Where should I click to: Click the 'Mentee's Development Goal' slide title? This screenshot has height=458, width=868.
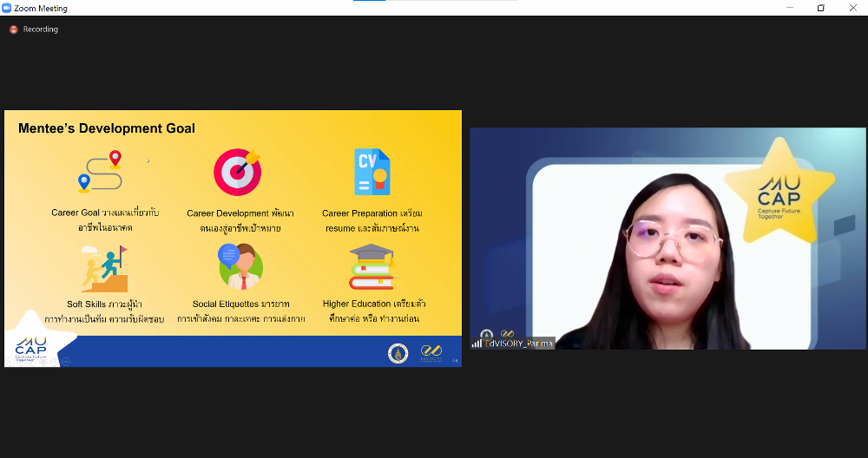coord(107,128)
